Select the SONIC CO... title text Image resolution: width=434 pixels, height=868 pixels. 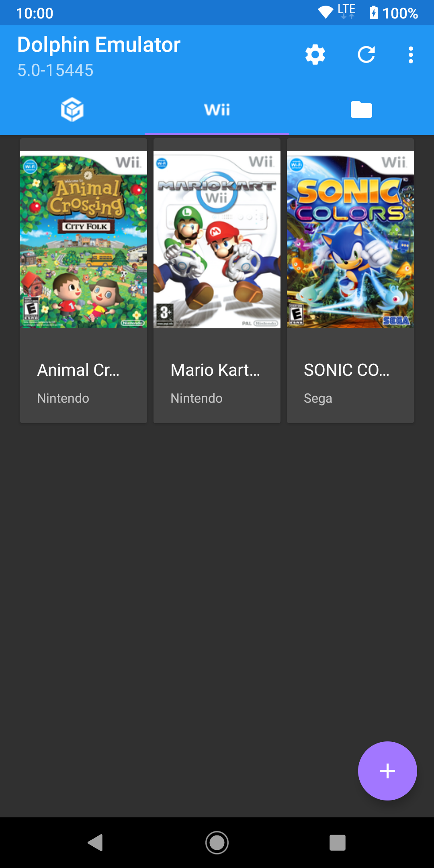tap(347, 370)
